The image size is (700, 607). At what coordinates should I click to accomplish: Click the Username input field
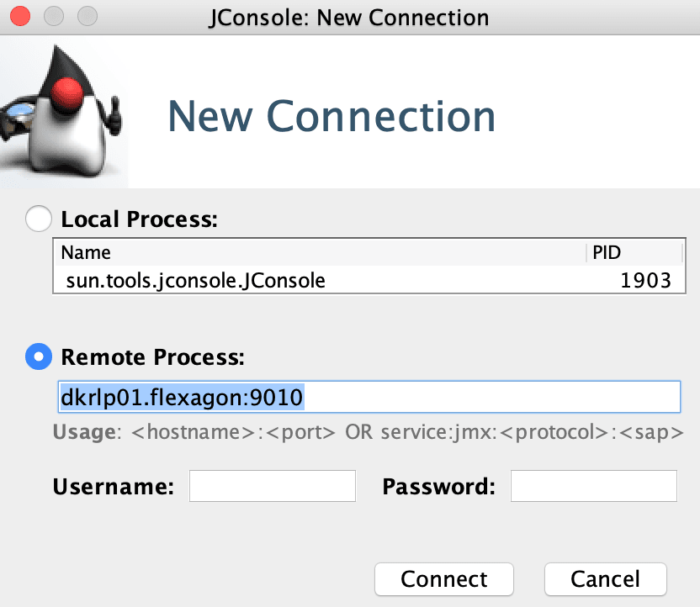[x=273, y=486]
